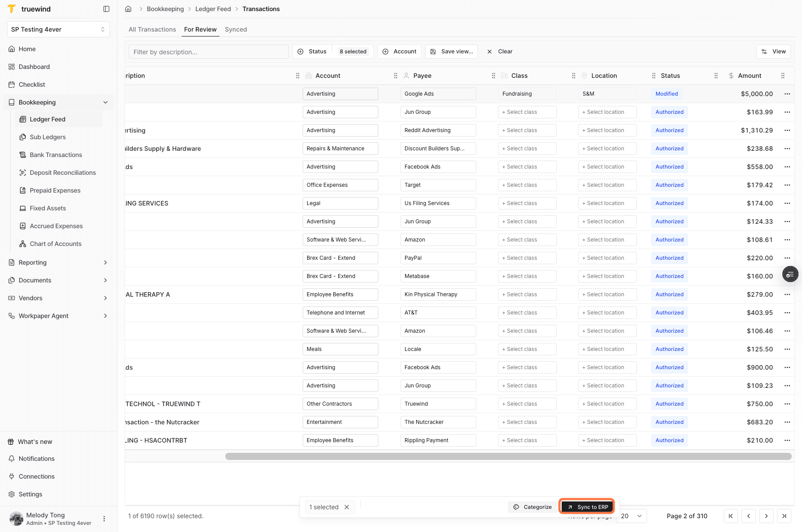This screenshot has width=802, height=532.
Task: Open Prepaid Expenses page
Action: pyautogui.click(x=59, y=190)
